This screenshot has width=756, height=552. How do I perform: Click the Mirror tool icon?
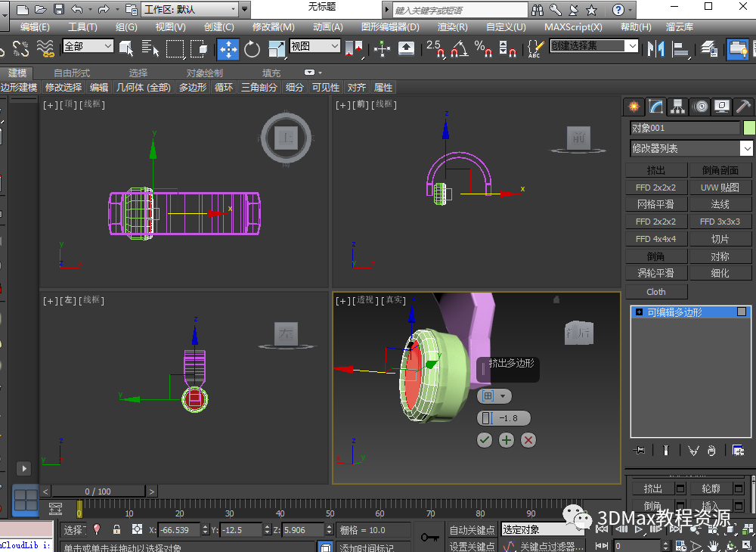tap(655, 49)
